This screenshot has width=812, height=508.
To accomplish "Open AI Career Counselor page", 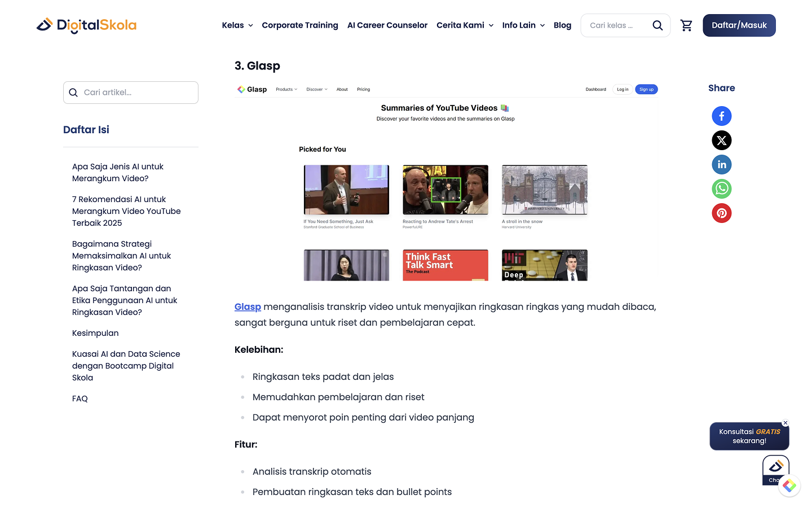I will 387,25.
